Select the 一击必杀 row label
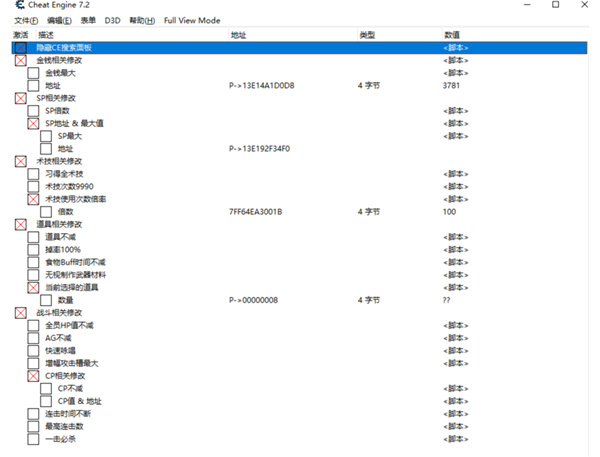The height and width of the screenshot is (457, 600). coord(60,439)
